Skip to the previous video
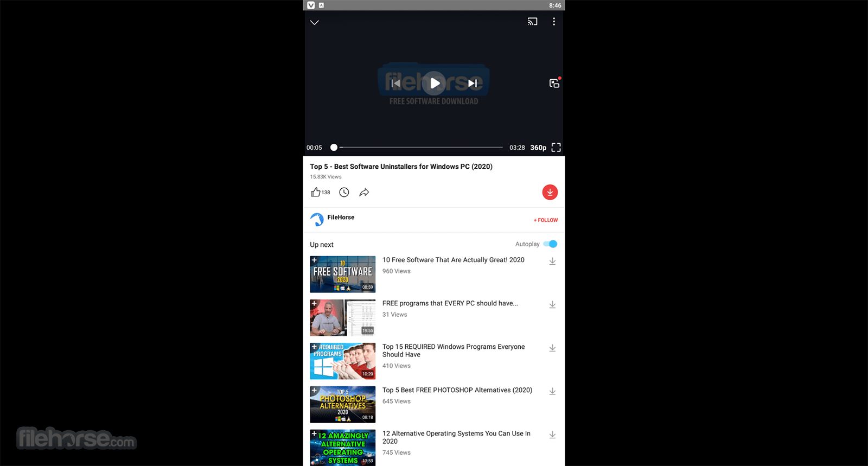This screenshot has height=466, width=868. click(x=396, y=83)
